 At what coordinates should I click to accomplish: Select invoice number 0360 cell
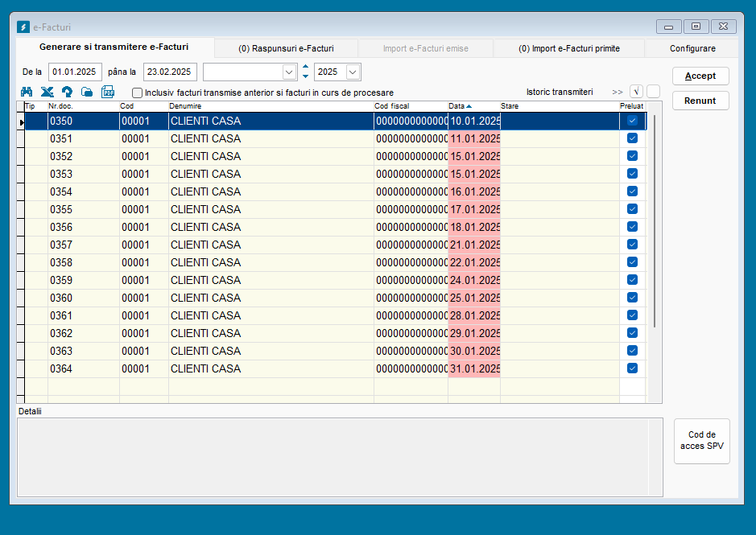click(84, 298)
